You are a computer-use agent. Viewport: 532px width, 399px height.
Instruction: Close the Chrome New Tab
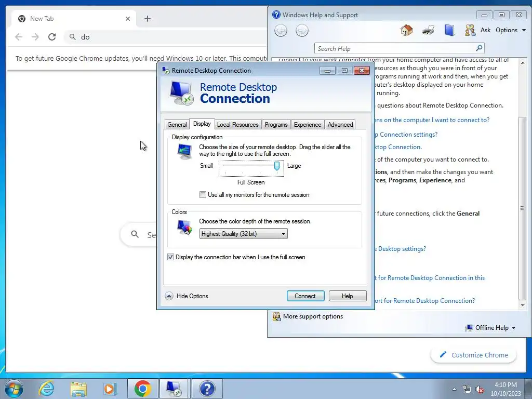point(128,19)
